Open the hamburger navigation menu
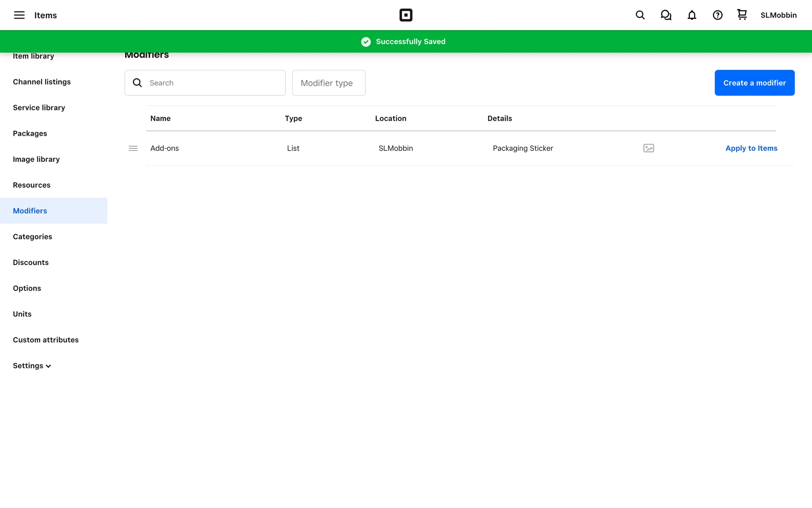 pyautogui.click(x=19, y=15)
